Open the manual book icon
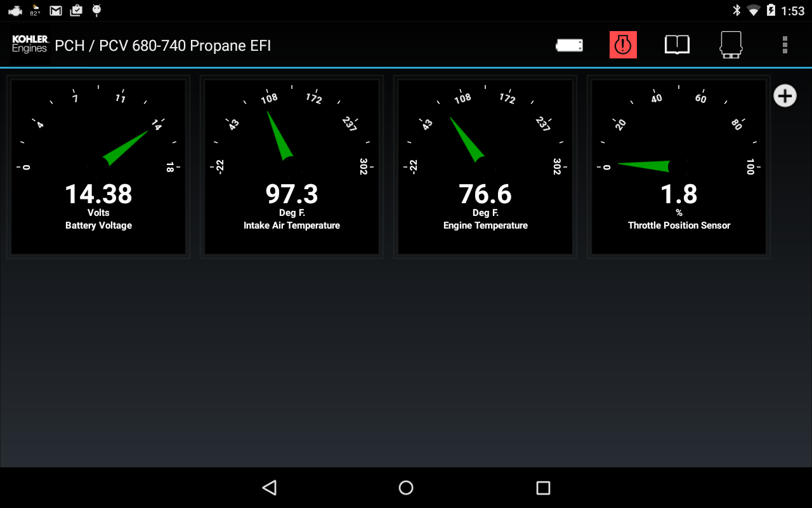The height and width of the screenshot is (508, 812). click(x=677, y=45)
